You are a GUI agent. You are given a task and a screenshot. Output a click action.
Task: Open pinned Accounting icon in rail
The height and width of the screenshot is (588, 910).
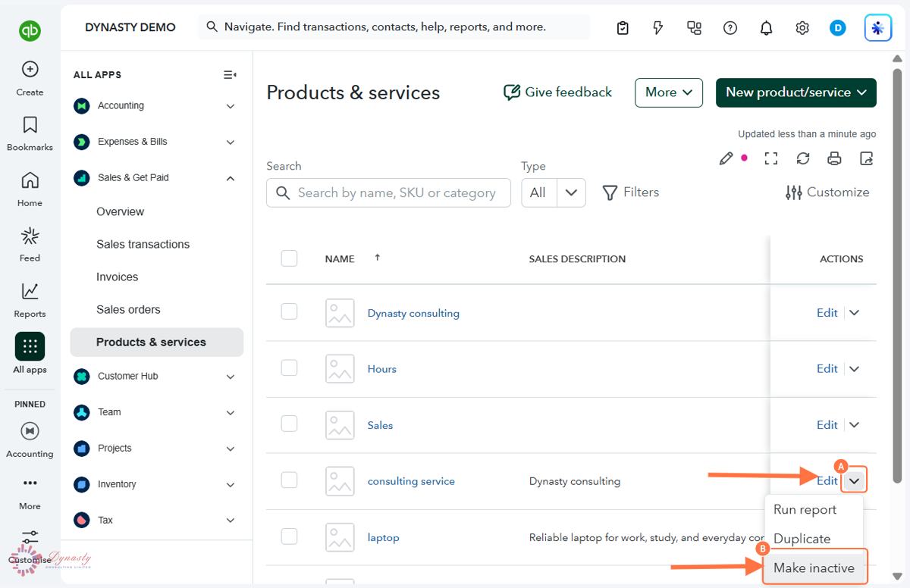click(x=30, y=431)
